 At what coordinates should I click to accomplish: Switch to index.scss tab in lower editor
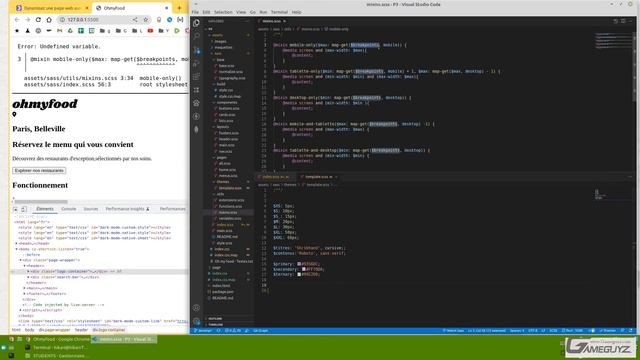click(x=276, y=177)
